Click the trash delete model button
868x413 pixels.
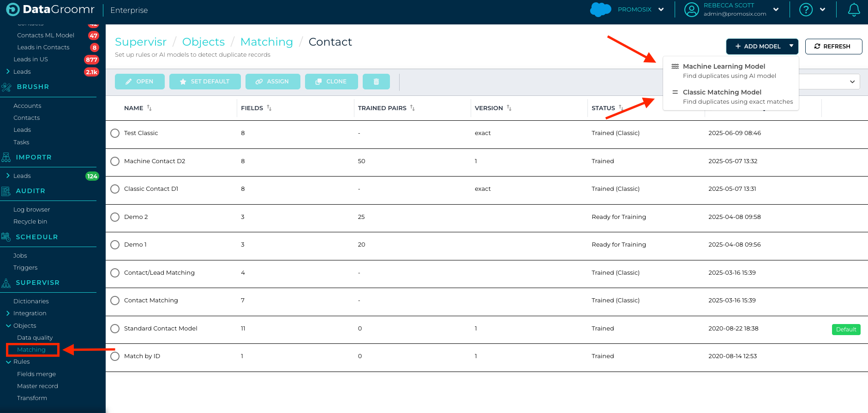[376, 82]
